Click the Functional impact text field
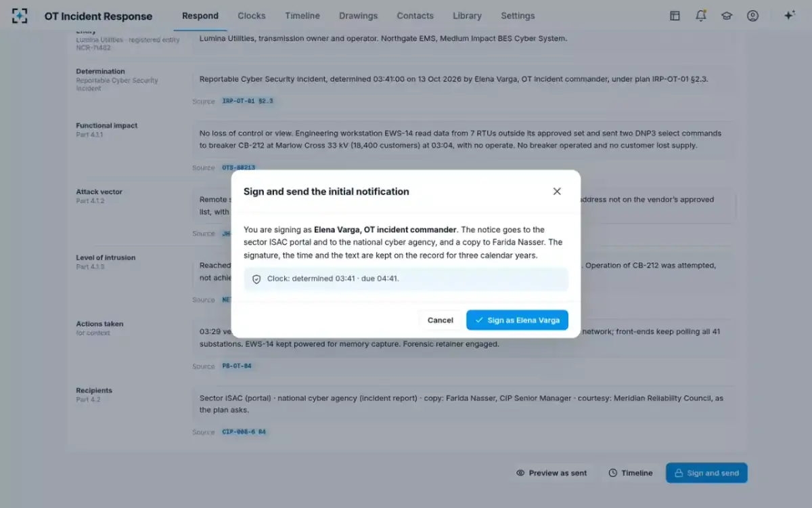 pos(463,140)
